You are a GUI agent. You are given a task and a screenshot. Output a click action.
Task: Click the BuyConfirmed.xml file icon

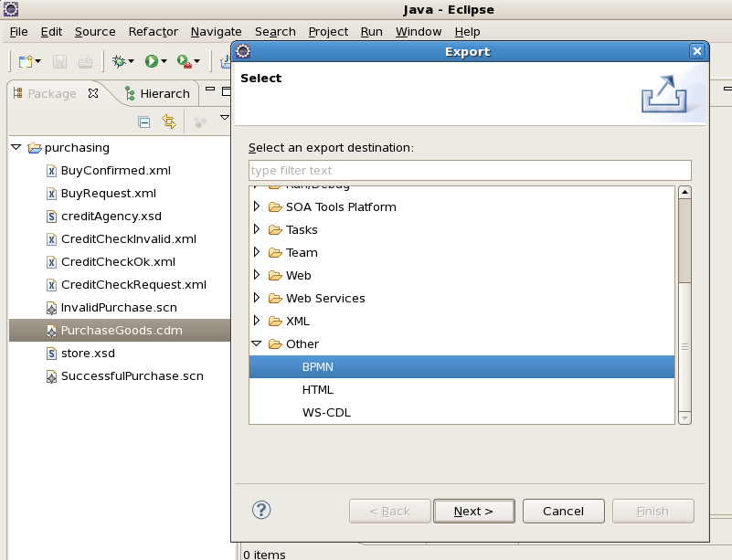click(51, 171)
